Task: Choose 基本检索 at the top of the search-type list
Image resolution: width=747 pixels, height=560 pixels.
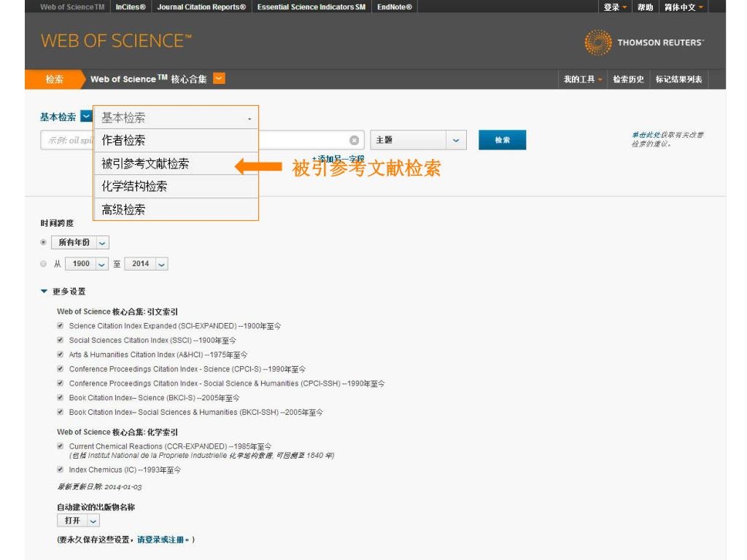Action: coord(177,117)
